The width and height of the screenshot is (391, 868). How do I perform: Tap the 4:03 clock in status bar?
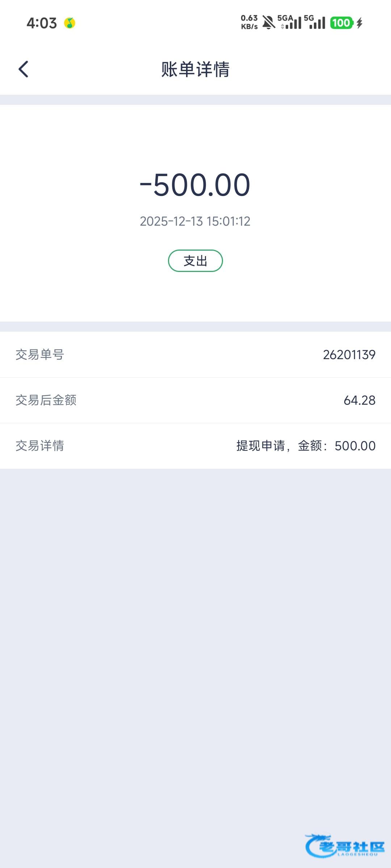pyautogui.click(x=42, y=23)
